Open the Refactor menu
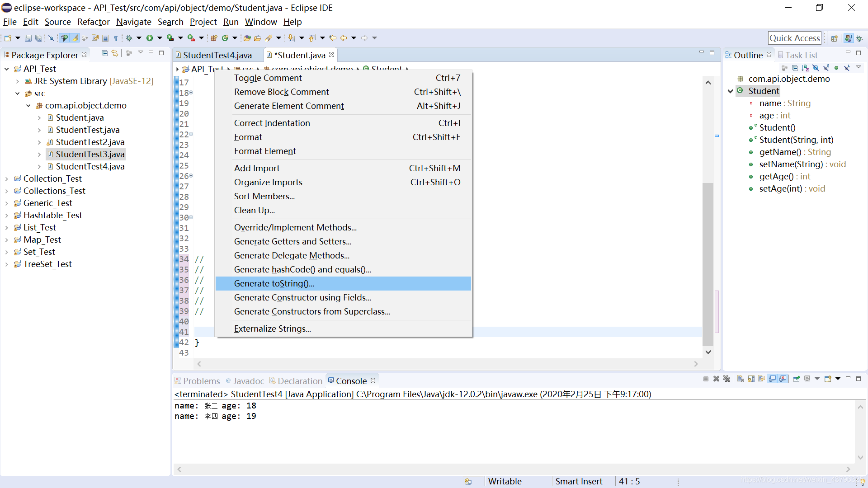 (x=93, y=22)
